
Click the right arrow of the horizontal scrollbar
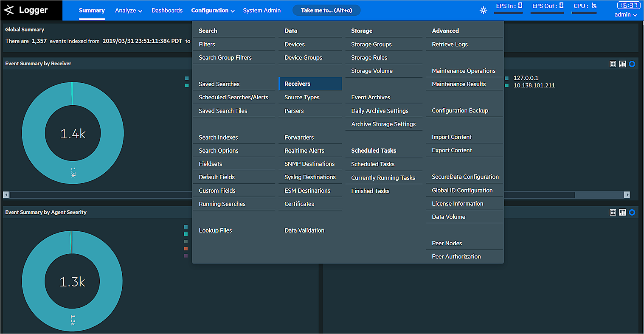tap(627, 195)
